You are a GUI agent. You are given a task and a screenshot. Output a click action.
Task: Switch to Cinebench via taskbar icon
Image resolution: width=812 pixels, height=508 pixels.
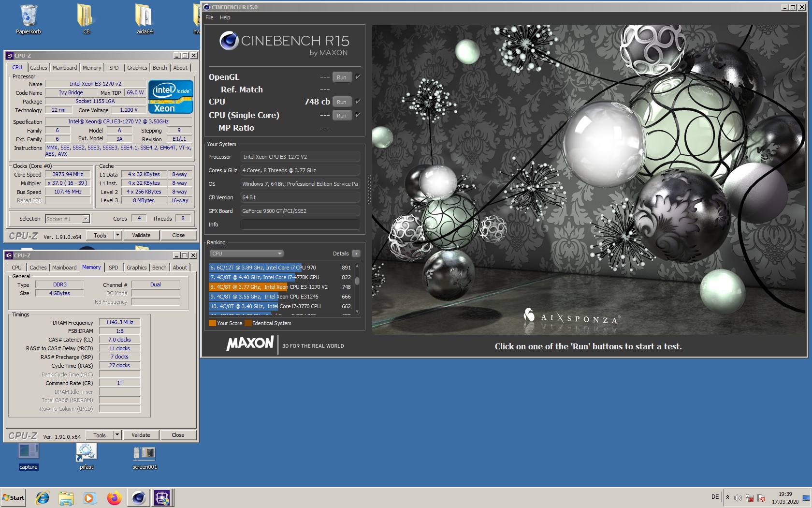[138, 497]
